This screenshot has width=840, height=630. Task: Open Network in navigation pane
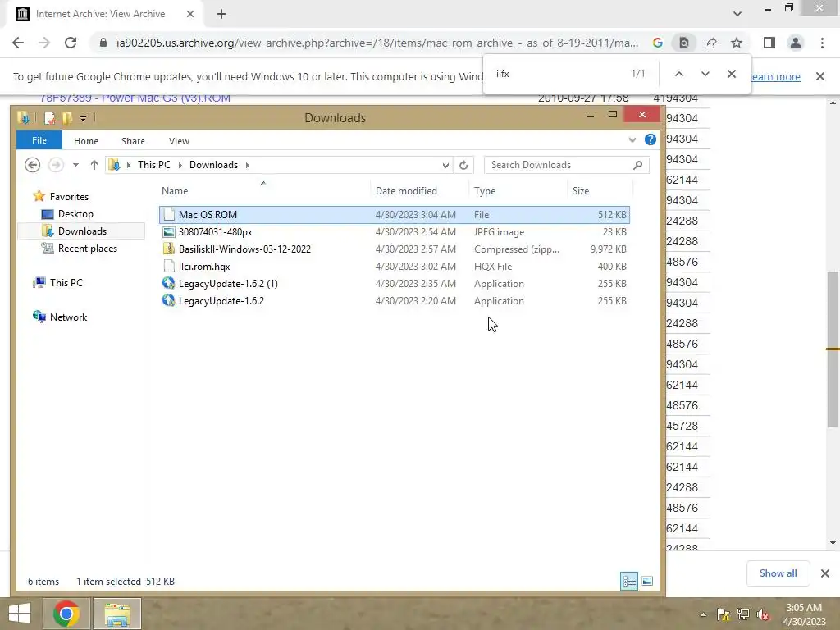tap(68, 317)
